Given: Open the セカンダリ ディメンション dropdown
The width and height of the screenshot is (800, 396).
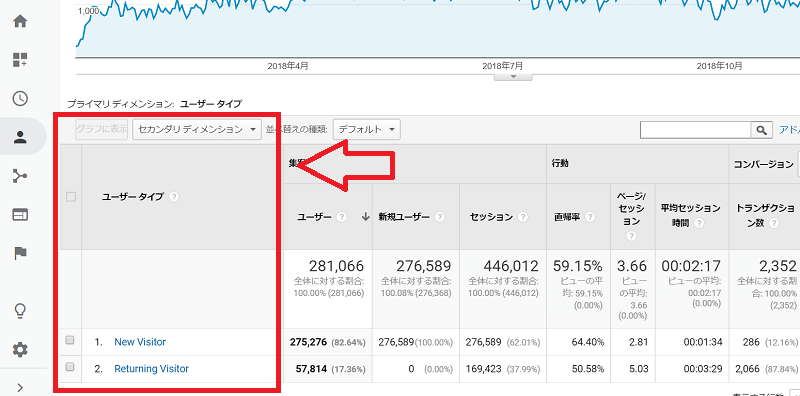Looking at the screenshot, I should click(196, 130).
